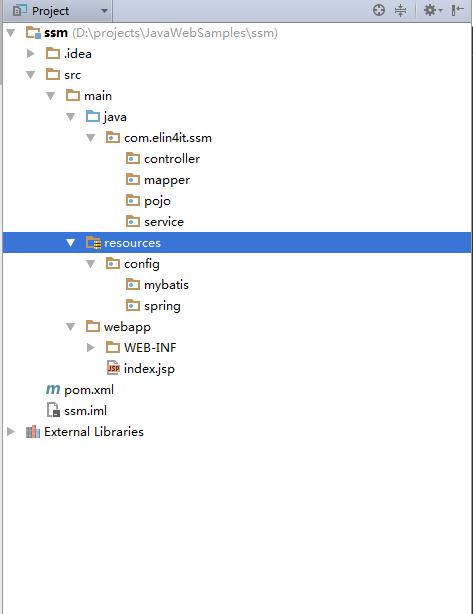Click the scroll from source crosshair icon
The image size is (473, 614).
tap(379, 10)
